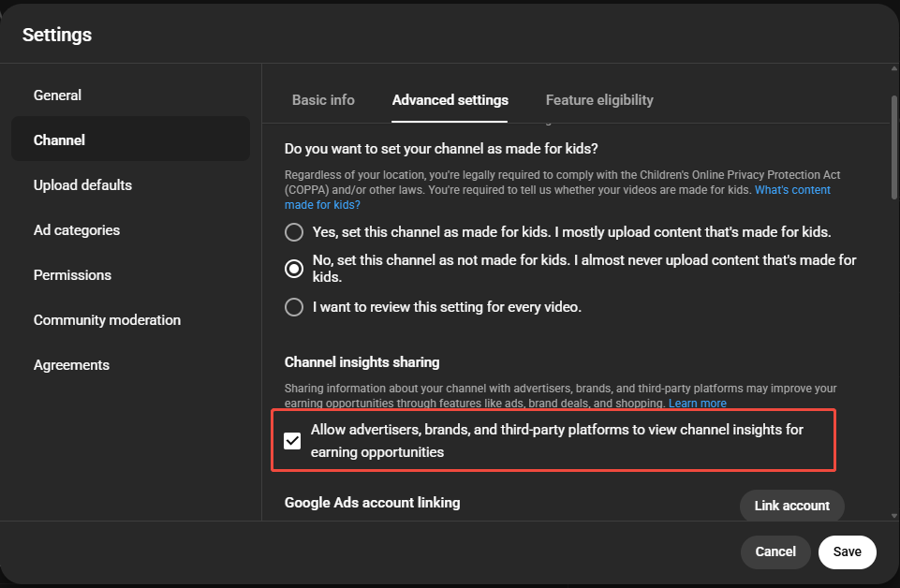Select 'Yes, set this channel as made for kids'
This screenshot has height=588, width=900.
(x=293, y=231)
